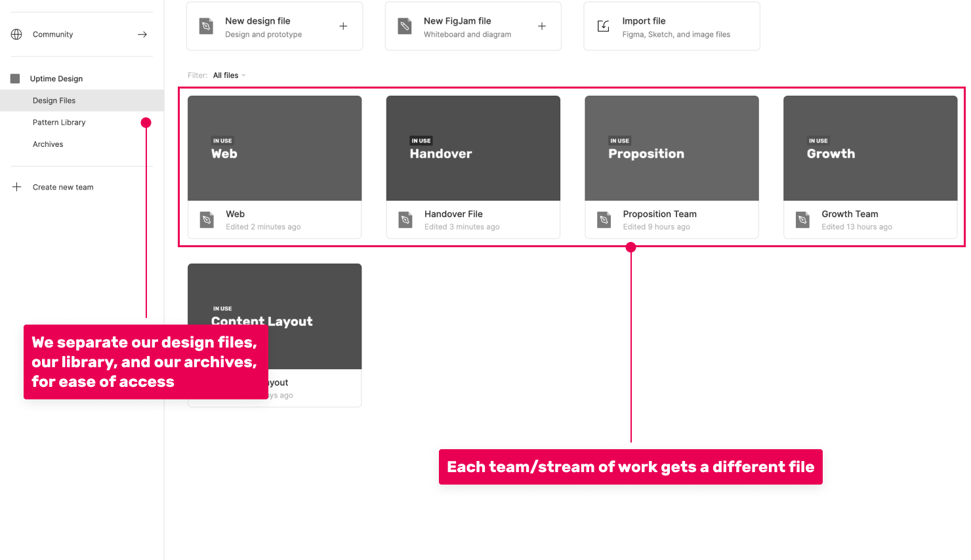Viewport: 971px width, 560px height.
Task: Click the file icon next to Handover File
Action: [x=405, y=220]
